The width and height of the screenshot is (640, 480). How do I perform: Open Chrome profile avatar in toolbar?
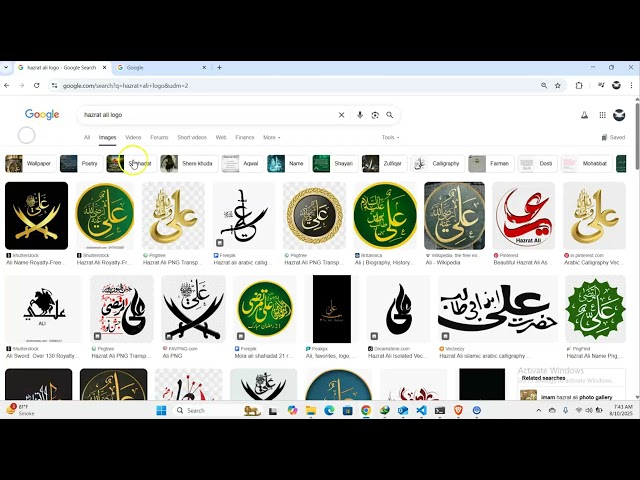(x=616, y=85)
